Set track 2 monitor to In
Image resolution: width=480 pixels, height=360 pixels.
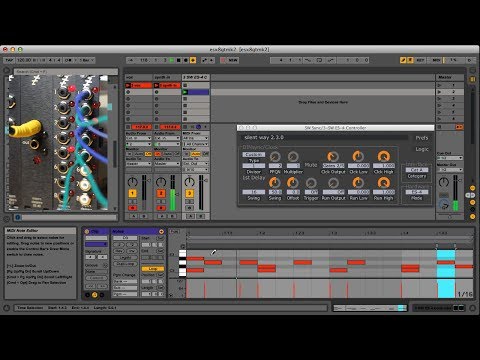(157, 154)
